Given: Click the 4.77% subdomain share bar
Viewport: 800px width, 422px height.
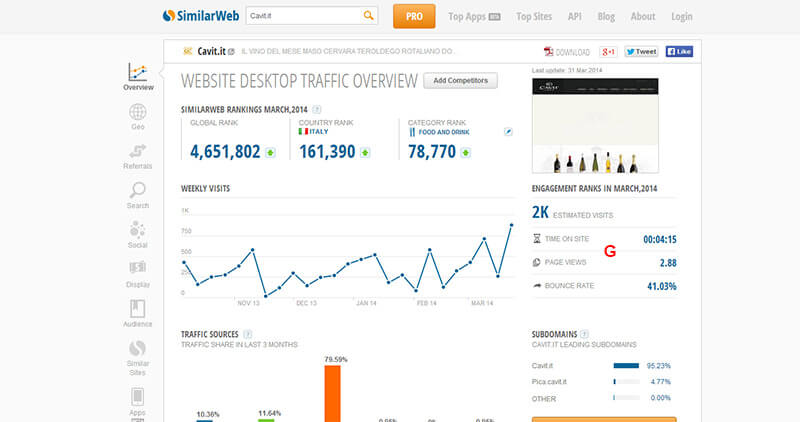Looking at the screenshot, I should (627, 382).
